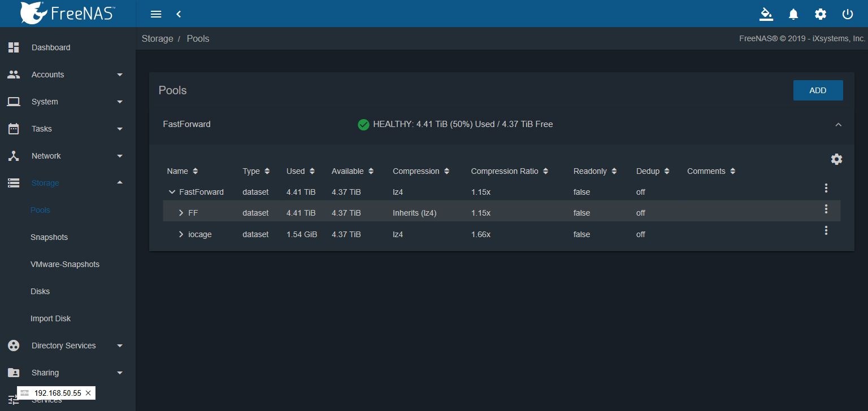Collapse the FastForward pool panel chevron

pos(839,125)
